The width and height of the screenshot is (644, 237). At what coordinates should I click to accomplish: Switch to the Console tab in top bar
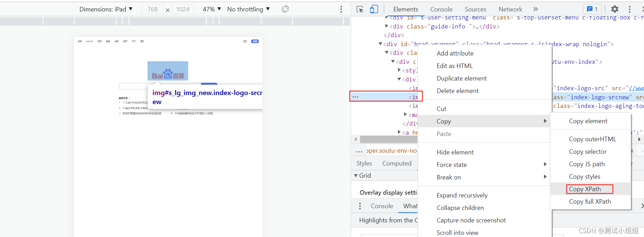(x=441, y=9)
